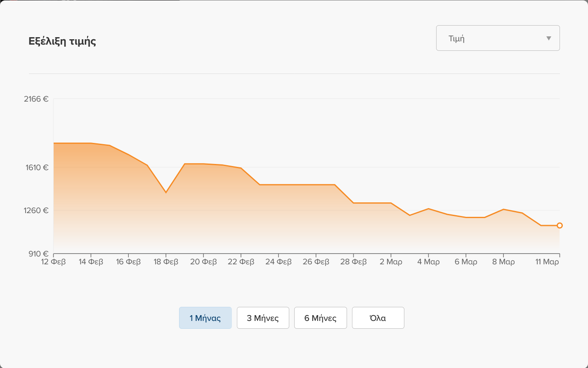Open the Τιμή dropdown
This screenshot has width=588, height=368.
pyautogui.click(x=498, y=38)
